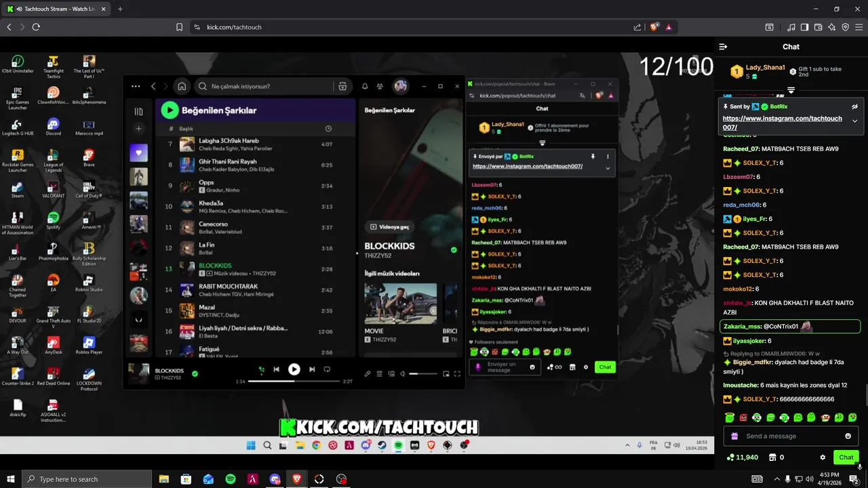Screen dimensions: 868x488
Task: Open the Brave hamburger main menu
Action: coord(859,27)
